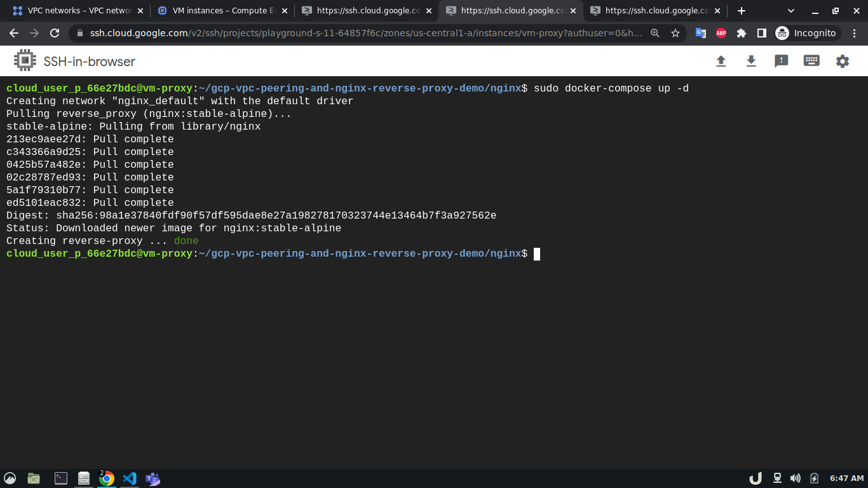Screen dimensions: 868x488
Task: Open the volume tray icon
Action: [x=795, y=478]
